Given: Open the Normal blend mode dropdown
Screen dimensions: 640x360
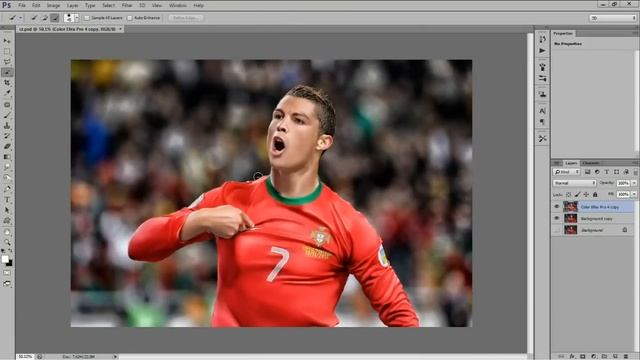Looking at the screenshot, I should (575, 183).
